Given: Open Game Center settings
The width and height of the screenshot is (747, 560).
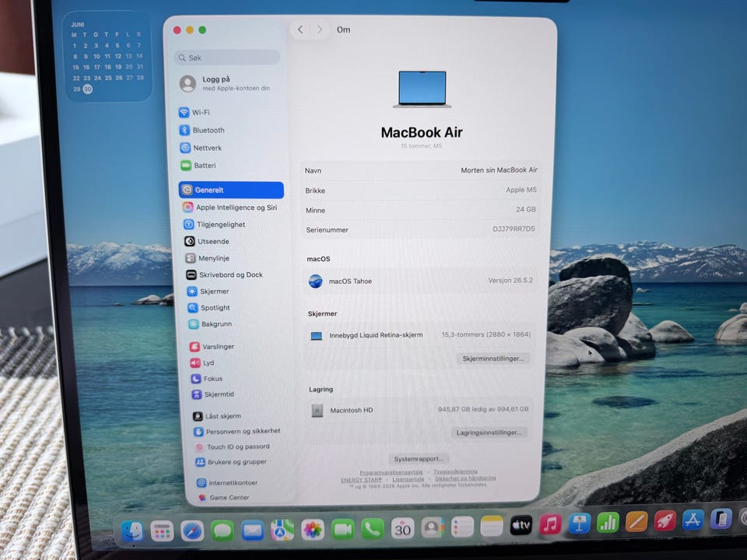Looking at the screenshot, I should 223,497.
